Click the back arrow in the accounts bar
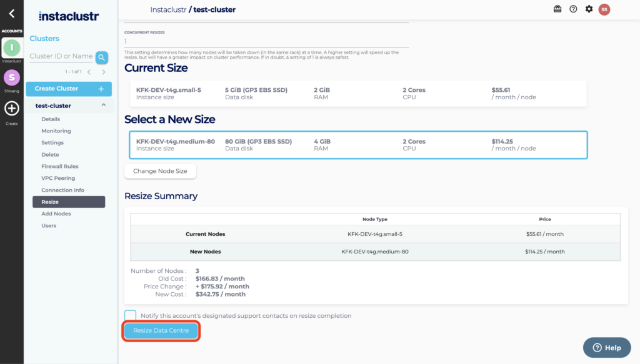The height and width of the screenshot is (364, 640). pos(11,14)
